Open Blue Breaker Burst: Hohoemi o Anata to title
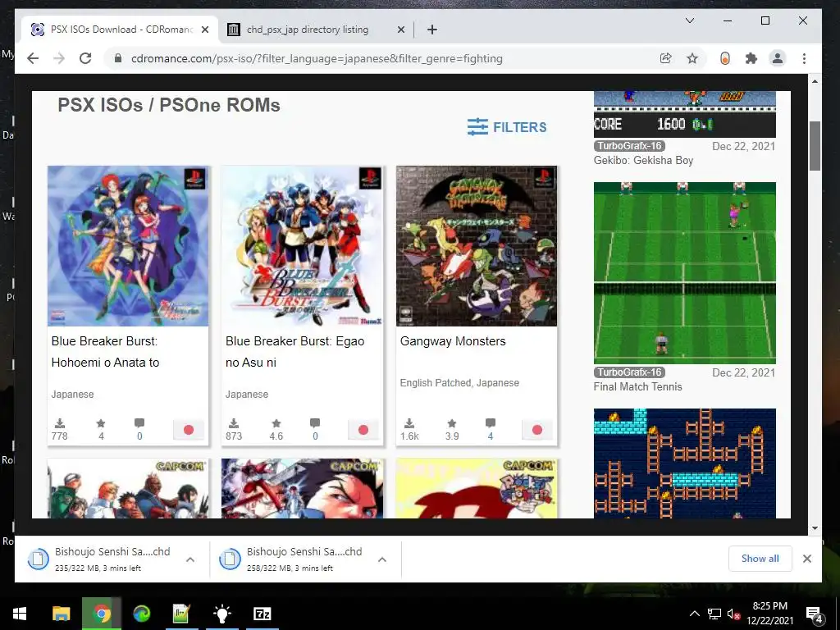The image size is (840, 630). click(106, 351)
